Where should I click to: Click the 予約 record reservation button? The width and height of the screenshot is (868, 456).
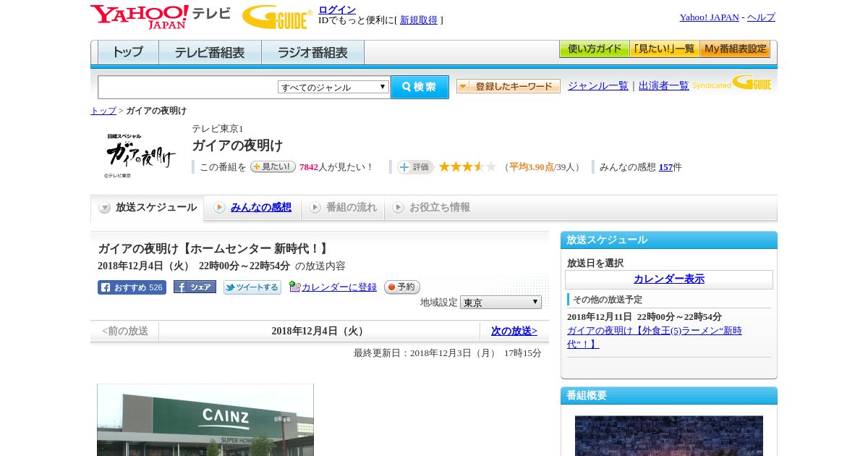tap(402, 287)
